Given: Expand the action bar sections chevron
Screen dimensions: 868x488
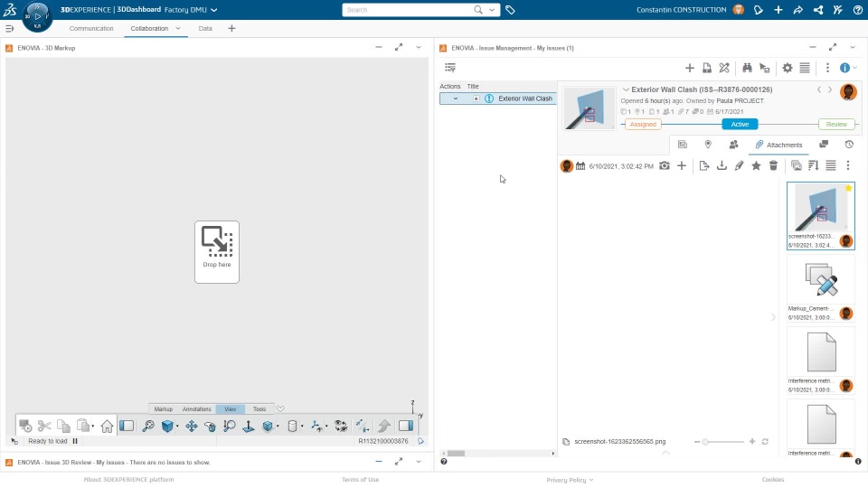Looking at the screenshot, I should coord(280,408).
